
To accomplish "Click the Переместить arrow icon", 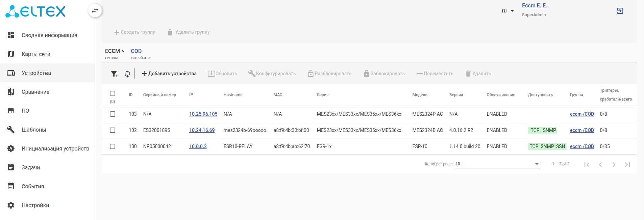I will pos(420,74).
